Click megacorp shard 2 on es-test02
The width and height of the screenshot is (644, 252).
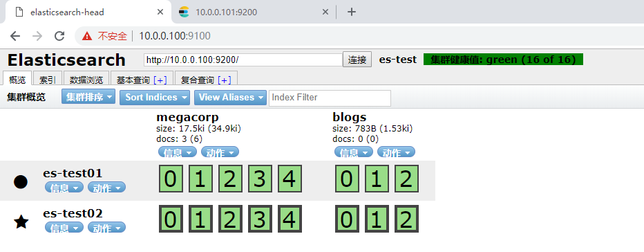tap(230, 219)
